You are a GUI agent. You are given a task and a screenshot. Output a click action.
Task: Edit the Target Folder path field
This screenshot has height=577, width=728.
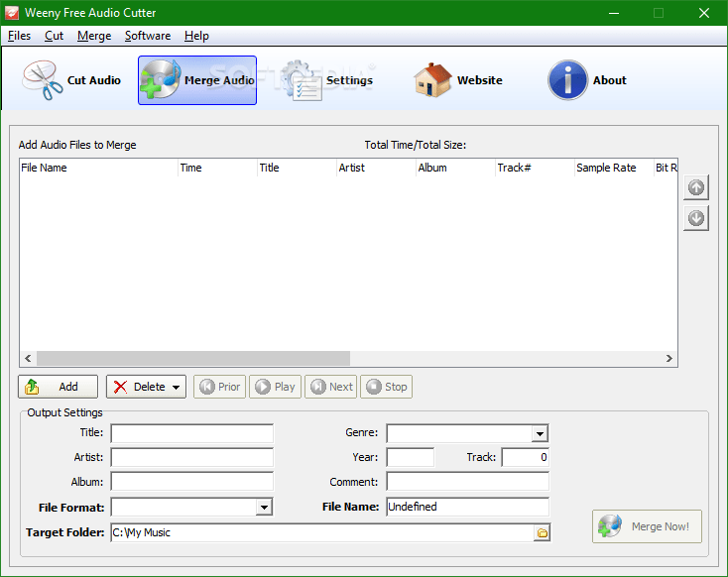pyautogui.click(x=322, y=533)
